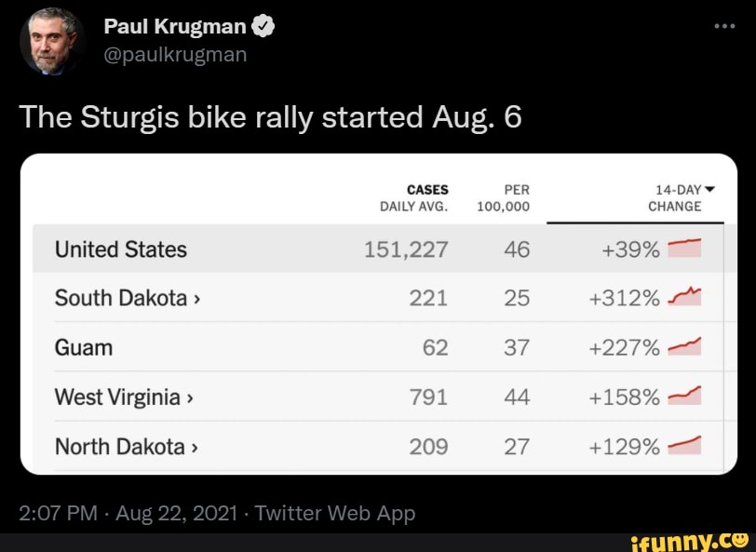Image resolution: width=756 pixels, height=552 pixels.
Task: Click the North Dakota trend sparkline
Action: [684, 446]
